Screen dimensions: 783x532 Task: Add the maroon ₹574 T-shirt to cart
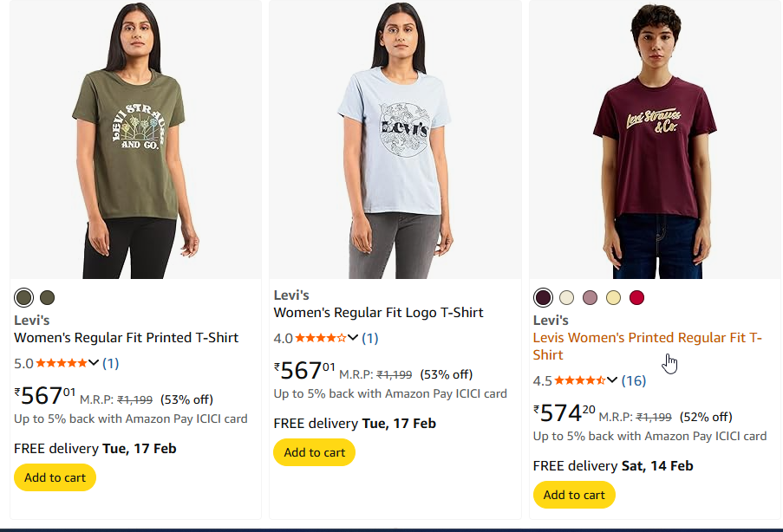[x=574, y=495]
